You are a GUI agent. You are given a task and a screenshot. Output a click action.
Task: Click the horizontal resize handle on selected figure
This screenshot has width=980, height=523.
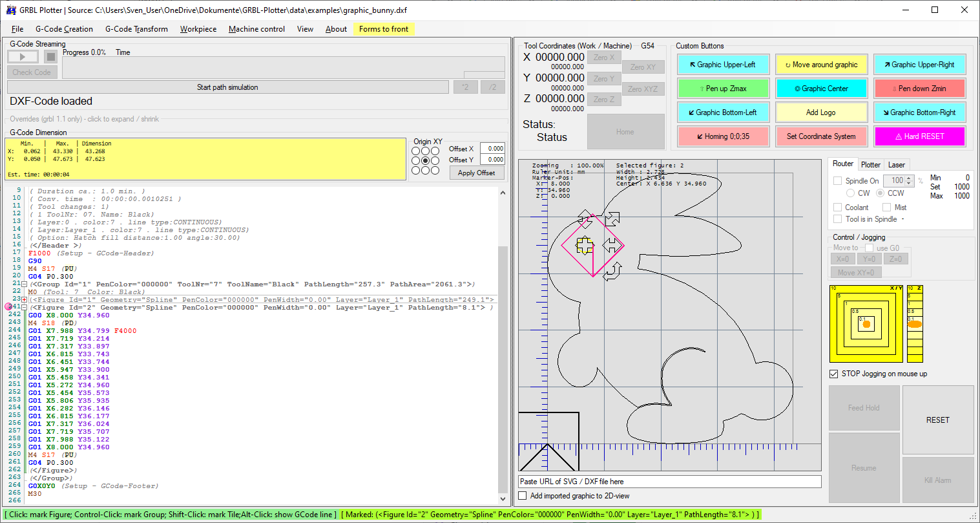tap(611, 245)
